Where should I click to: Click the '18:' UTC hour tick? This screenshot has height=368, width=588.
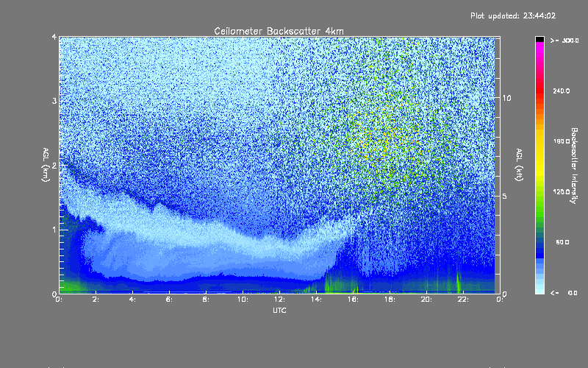[x=390, y=300]
